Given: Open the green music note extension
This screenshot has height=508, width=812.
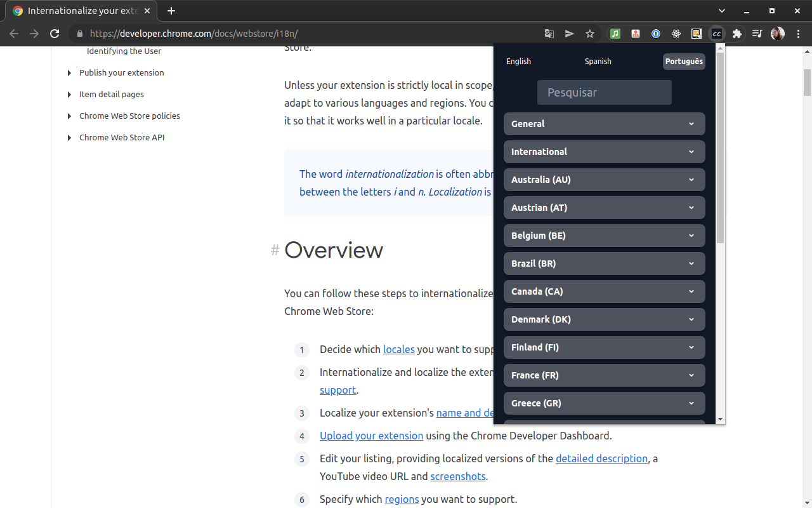Looking at the screenshot, I should [615, 34].
